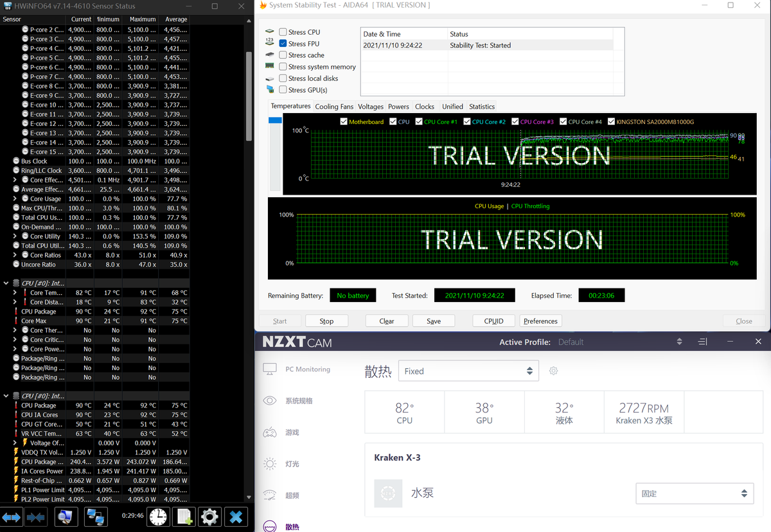
Task: Open the Statistics tab in AIDA64
Action: tap(482, 107)
